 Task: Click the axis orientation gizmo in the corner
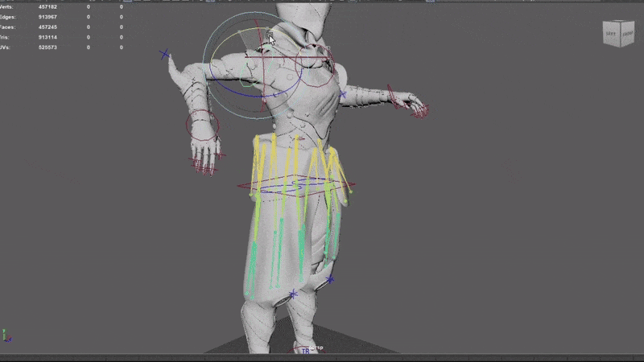click(6, 335)
